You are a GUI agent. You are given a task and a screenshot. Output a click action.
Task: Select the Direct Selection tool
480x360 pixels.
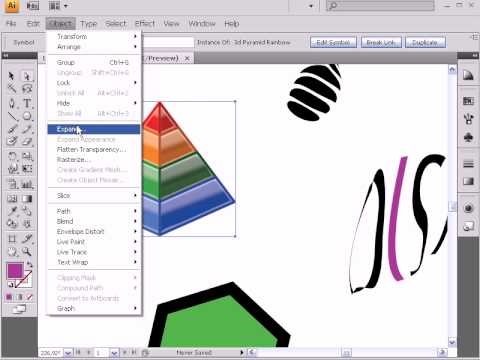[27, 76]
